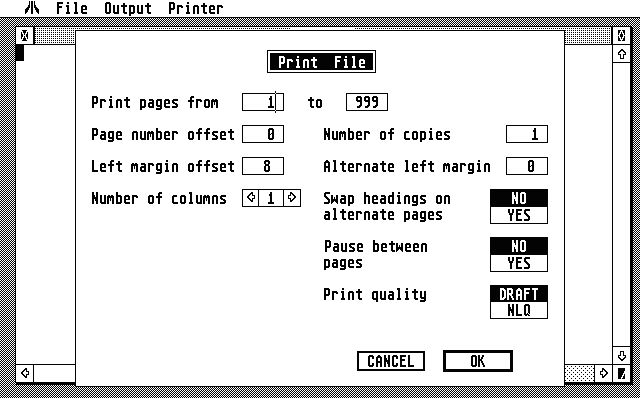Click the Page number offset field
Screen dimensions: 640x398
pyautogui.click(x=263, y=134)
